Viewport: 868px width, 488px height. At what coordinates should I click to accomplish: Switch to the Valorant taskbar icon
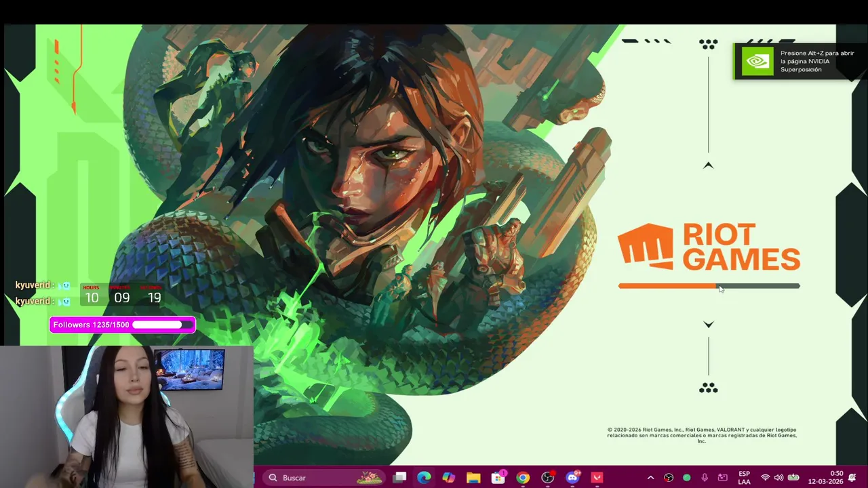click(x=597, y=478)
